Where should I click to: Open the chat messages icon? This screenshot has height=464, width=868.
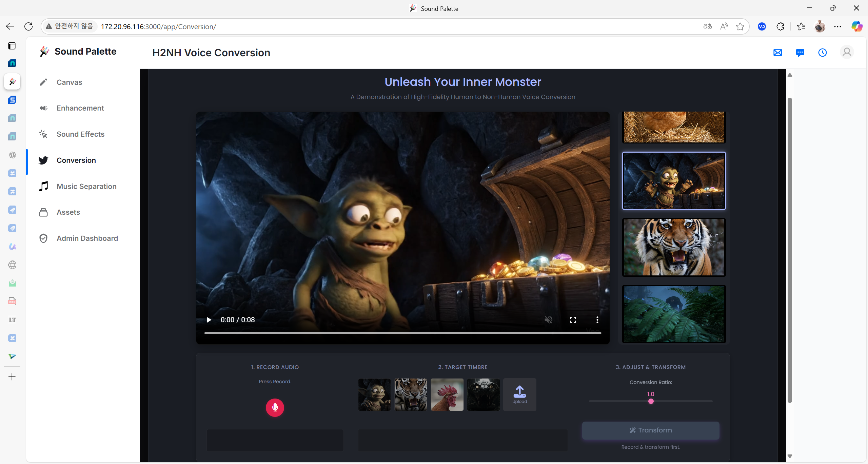pyautogui.click(x=800, y=53)
